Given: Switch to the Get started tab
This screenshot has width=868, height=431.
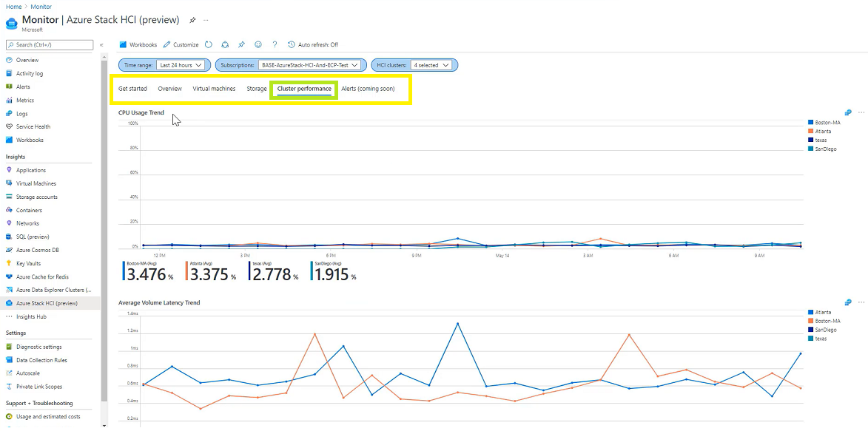Looking at the screenshot, I should 133,89.
